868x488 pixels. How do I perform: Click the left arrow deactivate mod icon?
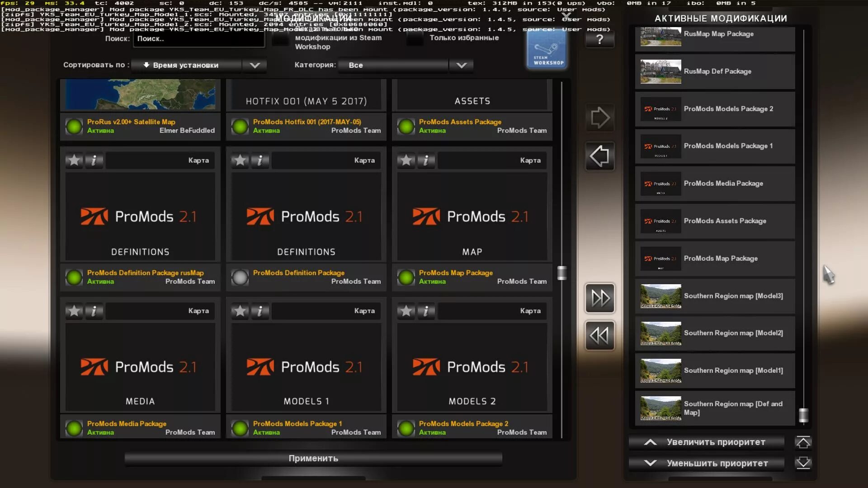600,156
